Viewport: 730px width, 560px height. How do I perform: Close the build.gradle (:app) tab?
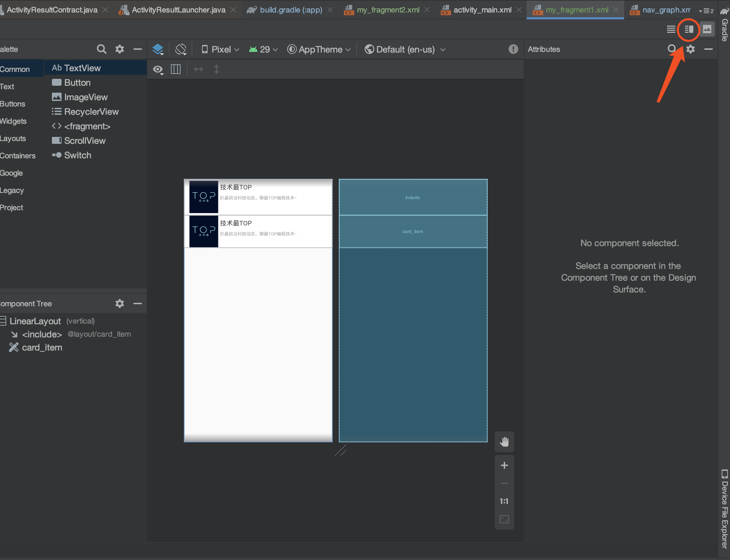coord(330,10)
